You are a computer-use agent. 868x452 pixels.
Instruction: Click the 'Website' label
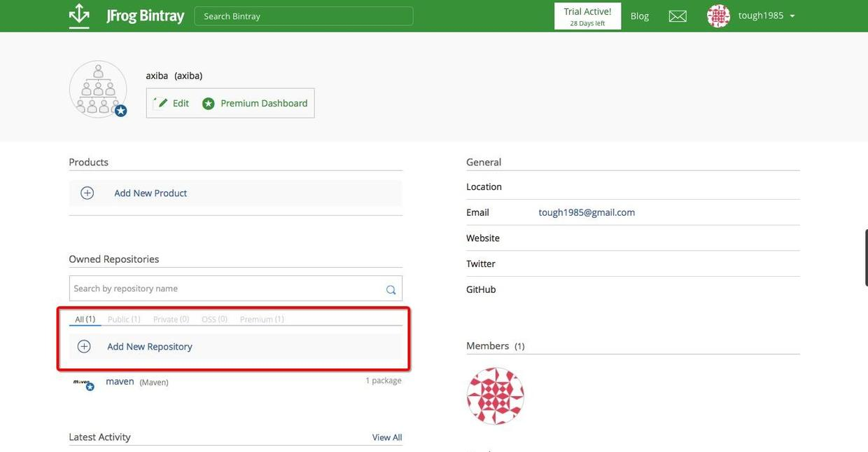tap(483, 238)
